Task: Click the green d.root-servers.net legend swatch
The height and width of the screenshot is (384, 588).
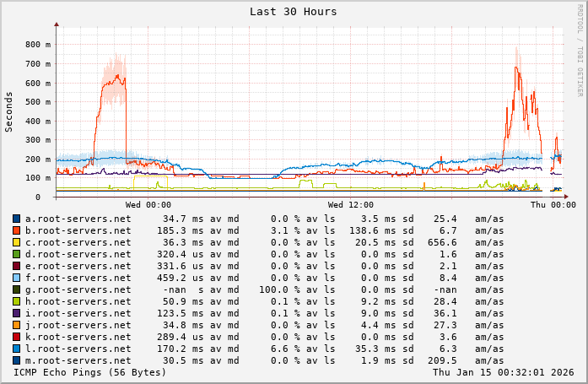Action: point(16,254)
